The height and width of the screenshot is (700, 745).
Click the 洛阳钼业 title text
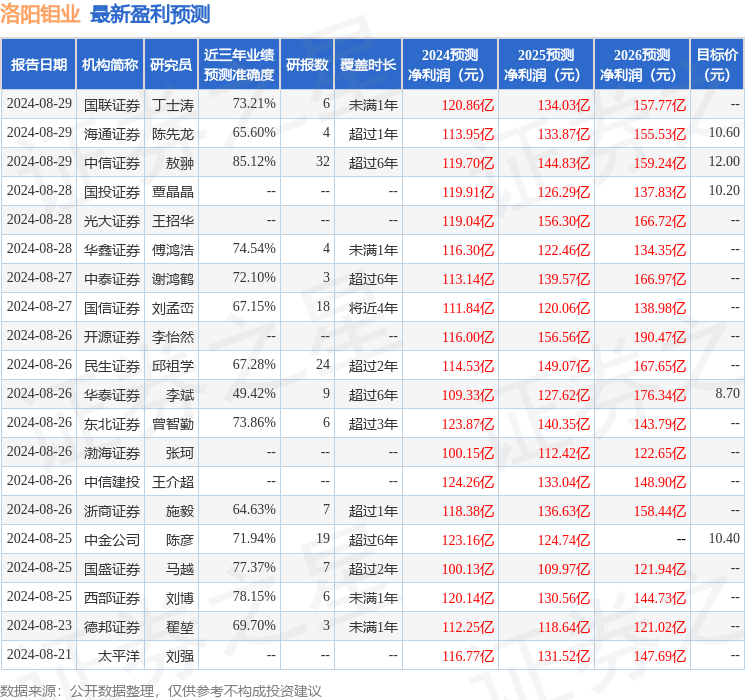40,14
